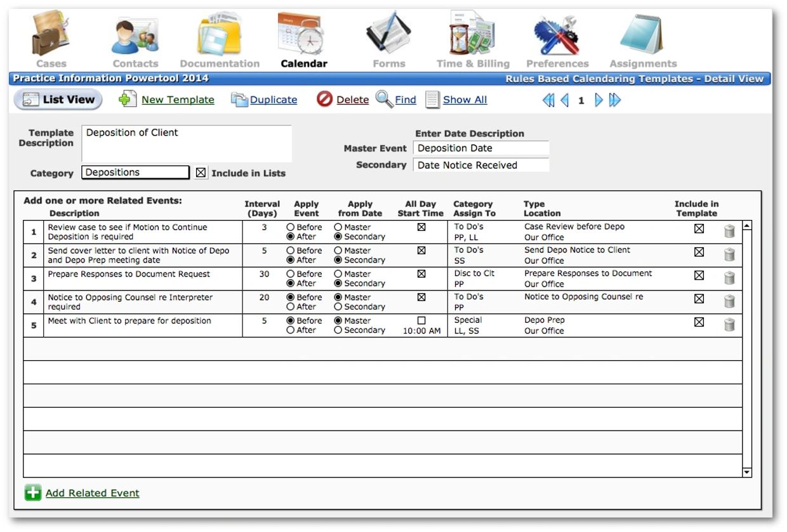Go to the next record arrow
The height and width of the screenshot is (532, 787).
point(598,100)
